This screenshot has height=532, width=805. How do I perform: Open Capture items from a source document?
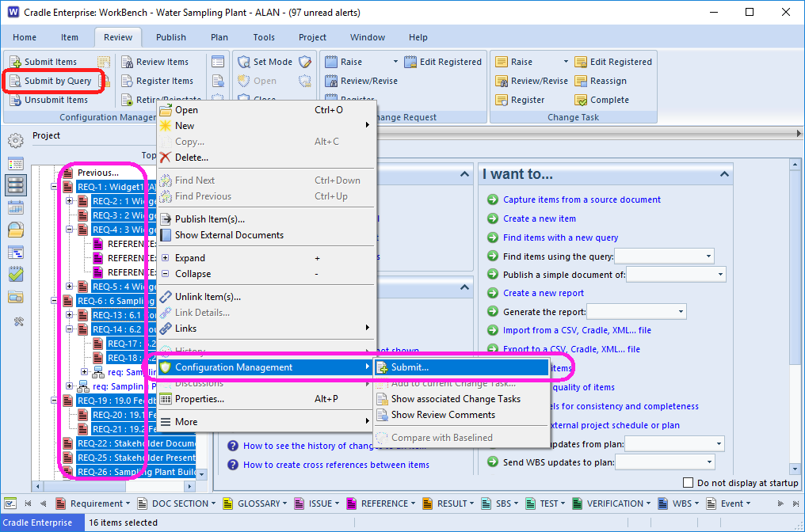point(582,199)
